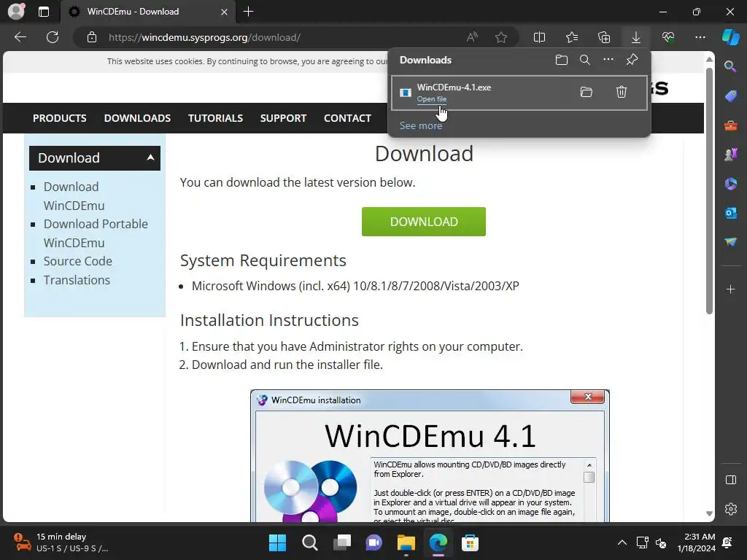
Task: Open the Favorites list icon
Action: tap(572, 37)
